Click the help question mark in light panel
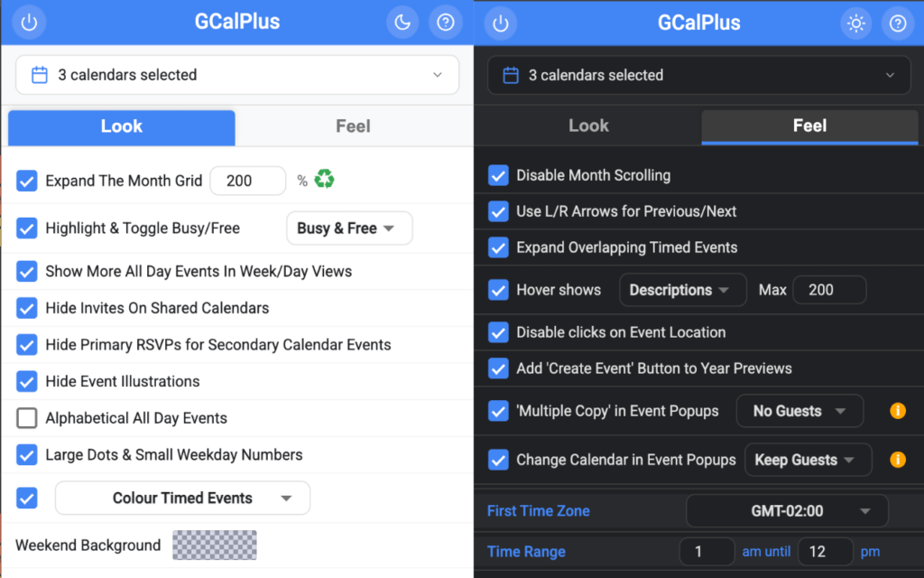This screenshot has height=578, width=924. pyautogui.click(x=445, y=23)
